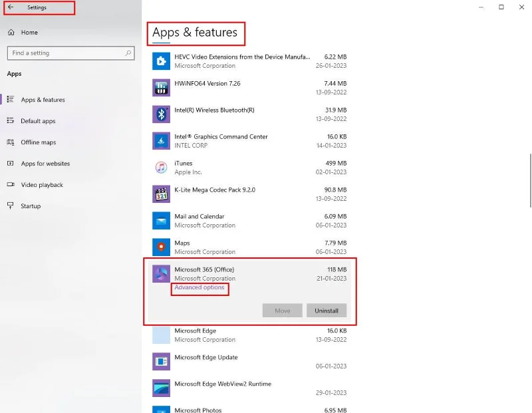Click the Microsoft 365 (Office) icon
The image size is (532, 413).
[161, 274]
